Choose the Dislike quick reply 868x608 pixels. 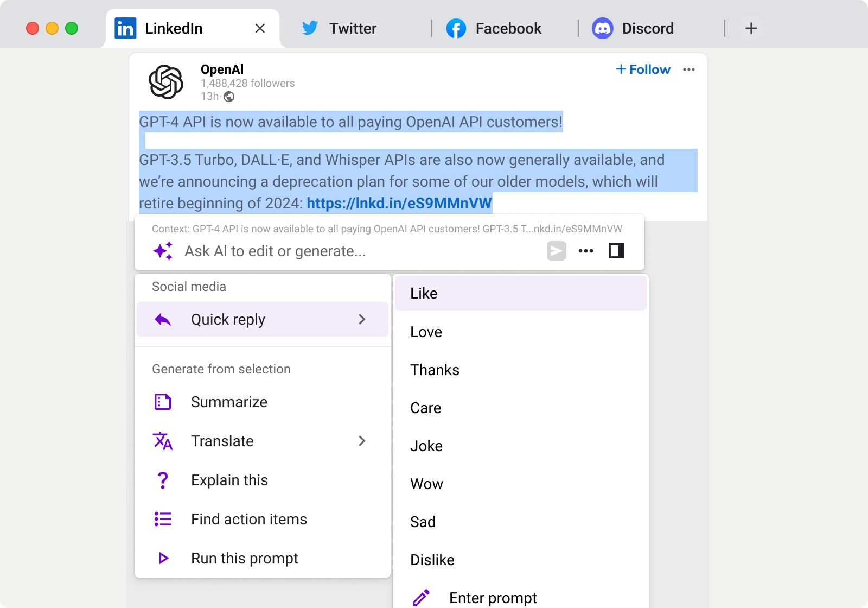pyautogui.click(x=521, y=560)
